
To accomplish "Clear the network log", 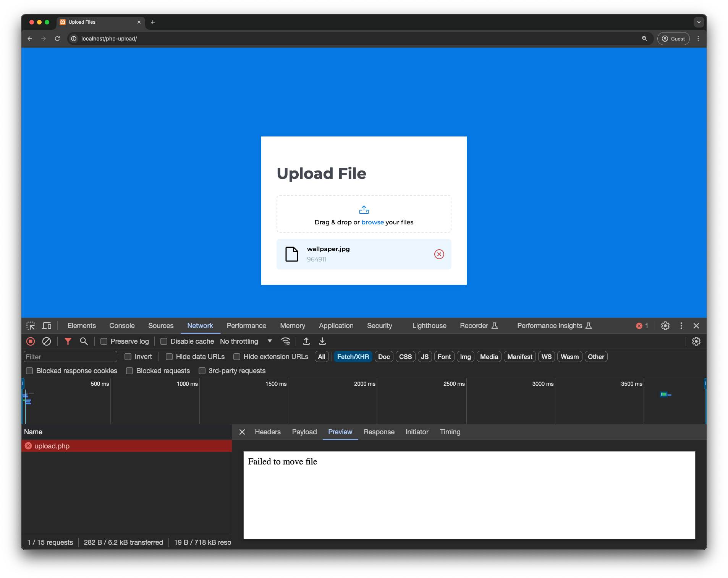I will point(47,341).
